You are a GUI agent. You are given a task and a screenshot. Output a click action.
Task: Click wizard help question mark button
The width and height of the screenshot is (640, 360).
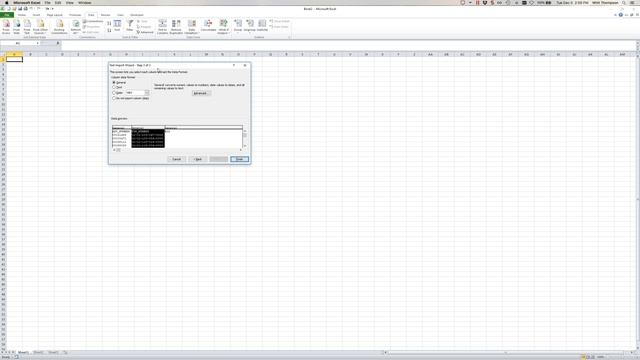pyautogui.click(x=234, y=65)
